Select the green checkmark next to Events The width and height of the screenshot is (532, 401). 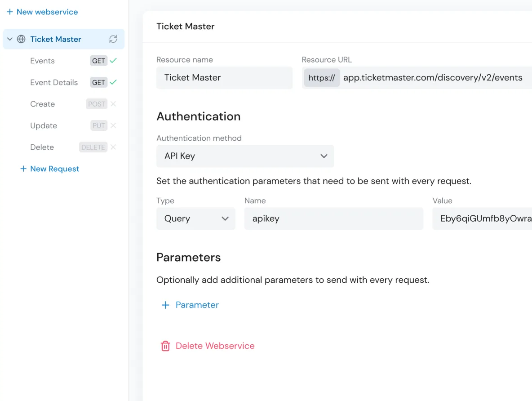[114, 61]
